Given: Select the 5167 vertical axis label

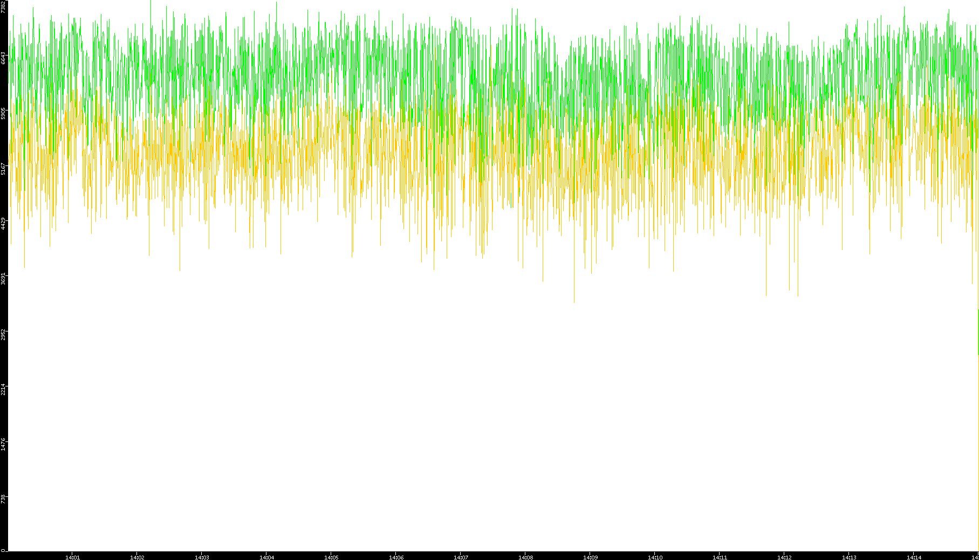Looking at the screenshot, I should (4, 168).
